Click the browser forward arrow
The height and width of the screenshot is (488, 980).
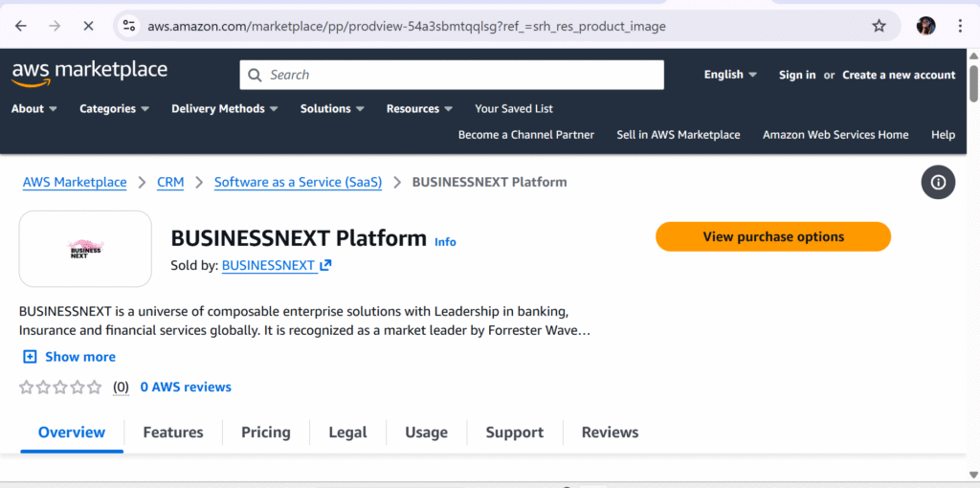(55, 26)
